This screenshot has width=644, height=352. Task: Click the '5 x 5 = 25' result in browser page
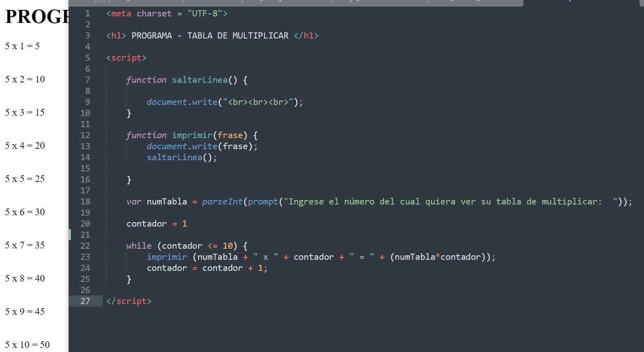(25, 179)
